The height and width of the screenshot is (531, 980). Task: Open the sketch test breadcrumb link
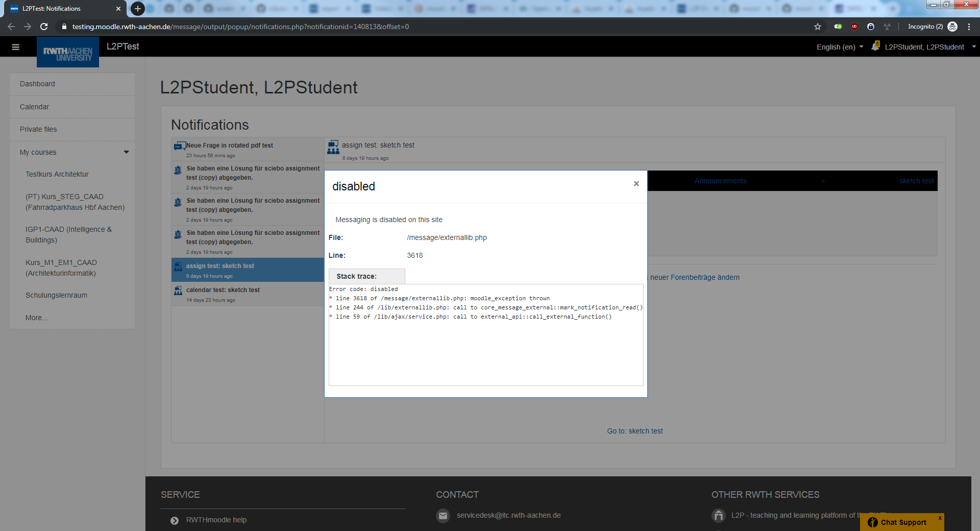tap(916, 181)
